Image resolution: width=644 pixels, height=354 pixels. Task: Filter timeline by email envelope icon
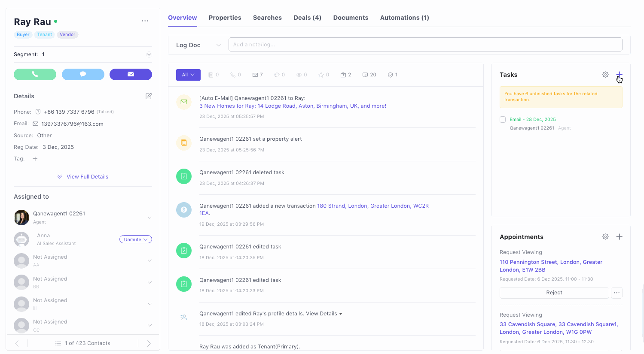click(257, 75)
